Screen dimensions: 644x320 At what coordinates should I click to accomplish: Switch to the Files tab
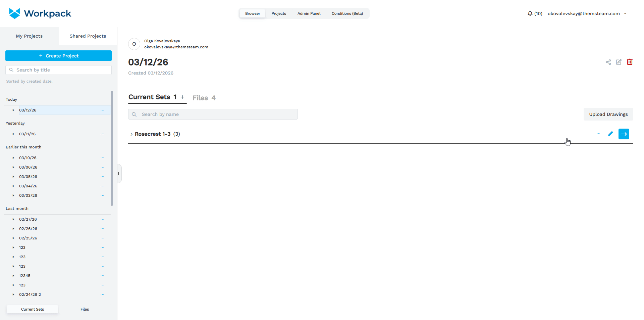204,98
